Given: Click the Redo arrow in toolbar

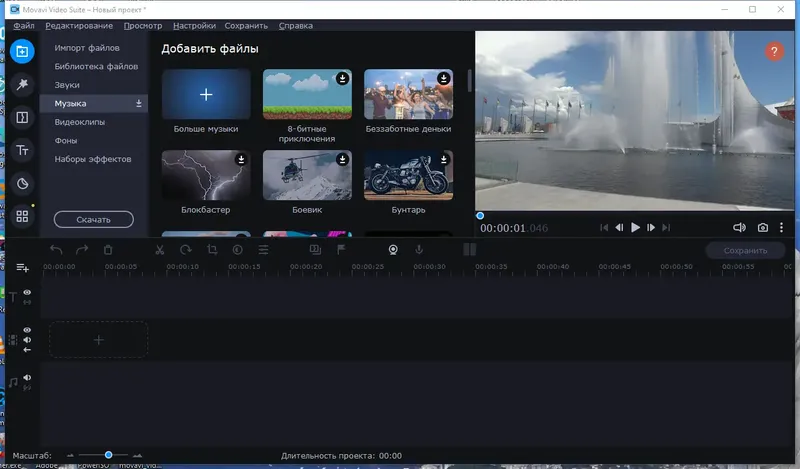Looking at the screenshot, I should (x=82, y=250).
